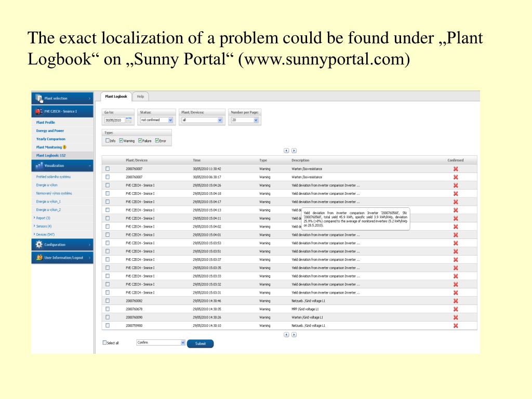Open the Energie a výkon_1 link

coord(48,202)
